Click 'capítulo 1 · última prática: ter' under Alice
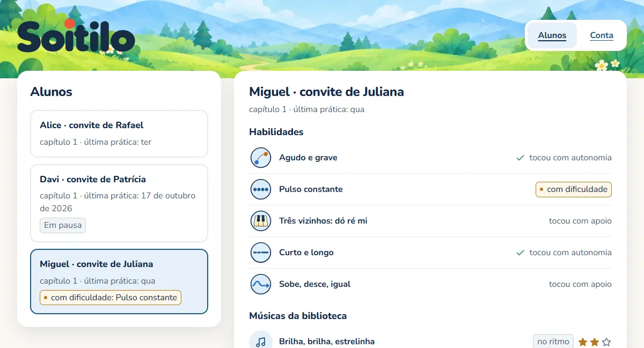This screenshot has width=644, height=348. [x=96, y=142]
